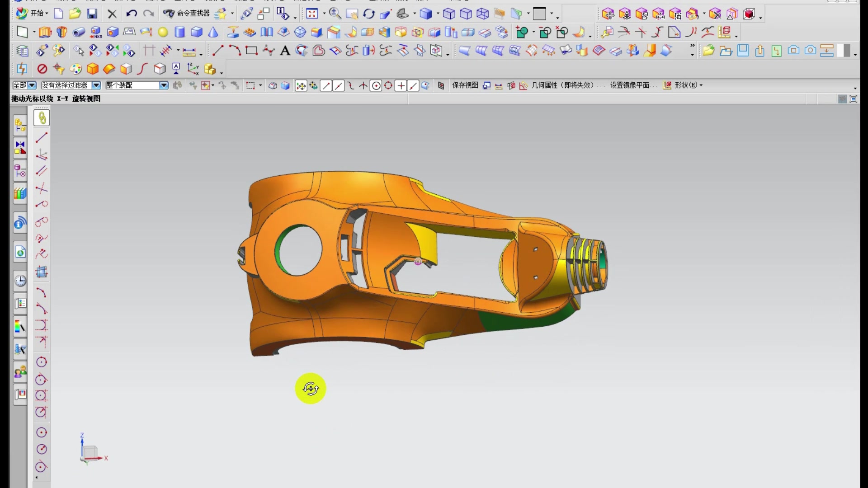Open the background color swatch dropdown
This screenshot has width=868, height=488.
(x=552, y=14)
